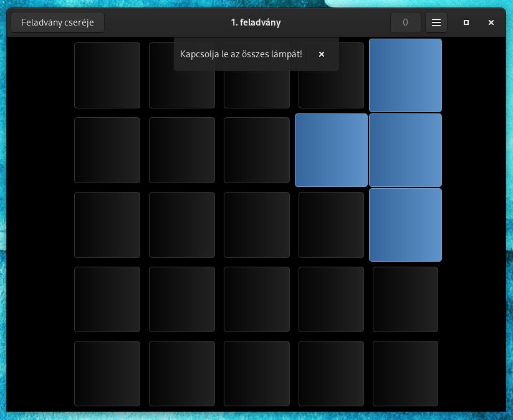Click the move counter showing 0
The height and width of the screenshot is (420, 513).
(405, 22)
